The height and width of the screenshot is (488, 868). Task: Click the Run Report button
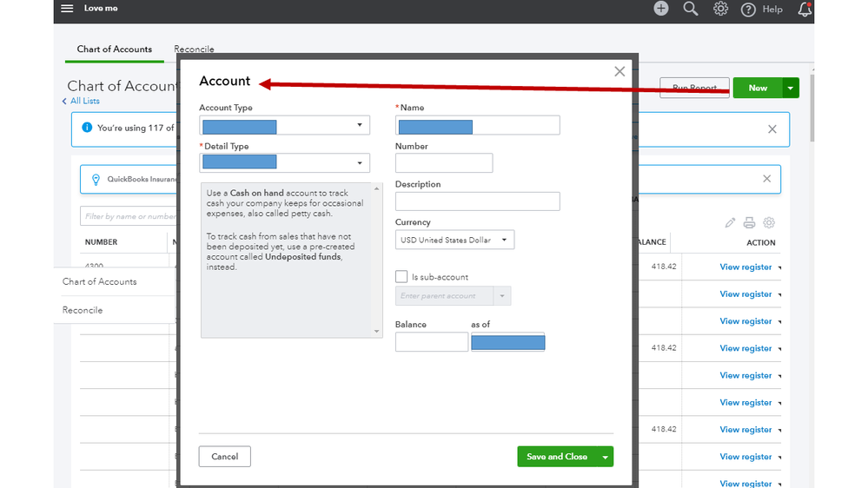[694, 88]
